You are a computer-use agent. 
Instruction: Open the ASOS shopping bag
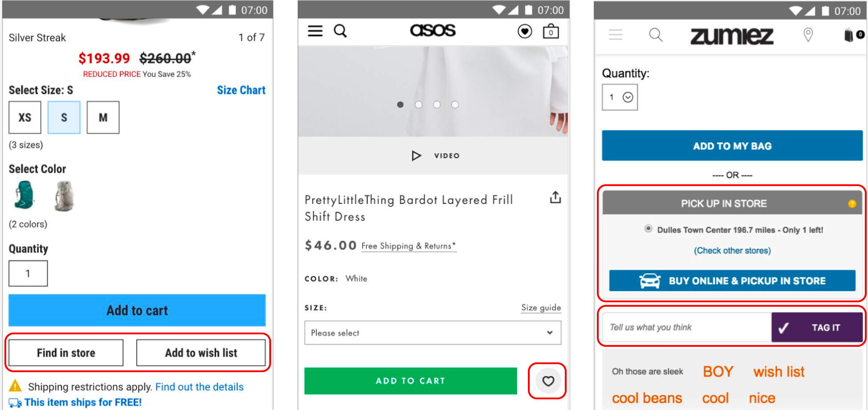click(551, 31)
